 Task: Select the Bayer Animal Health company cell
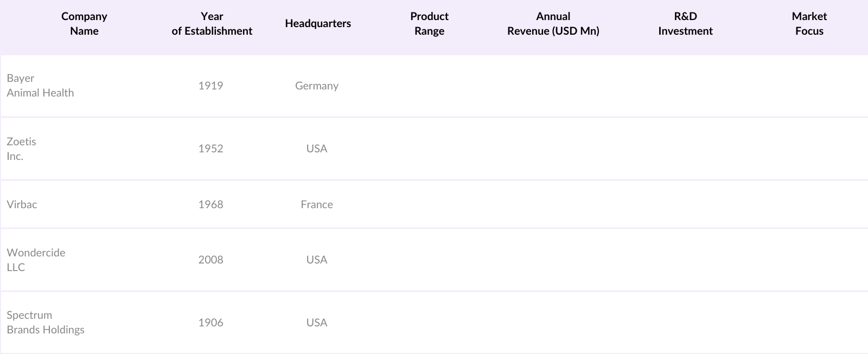coord(40,86)
